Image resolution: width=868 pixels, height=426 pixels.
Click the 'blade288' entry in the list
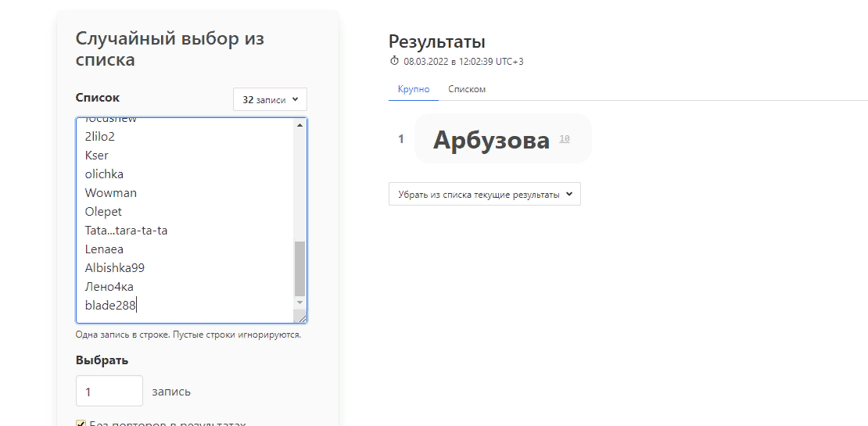coord(110,305)
